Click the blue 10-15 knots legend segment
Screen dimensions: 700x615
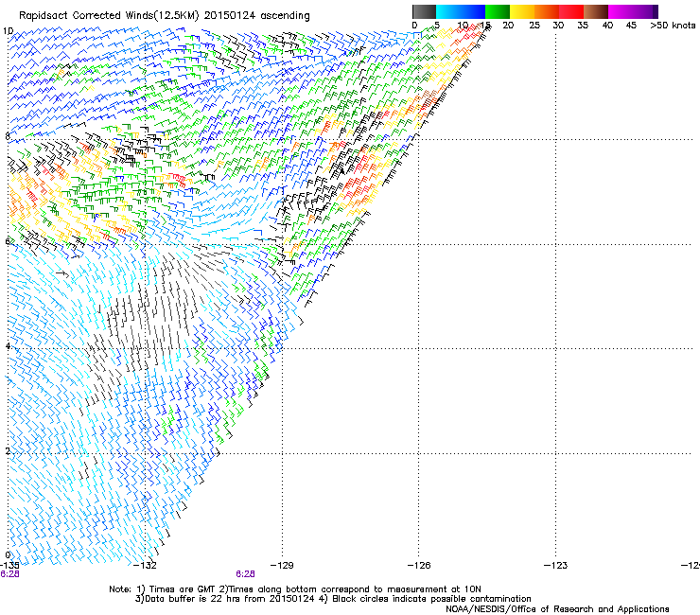(473, 11)
